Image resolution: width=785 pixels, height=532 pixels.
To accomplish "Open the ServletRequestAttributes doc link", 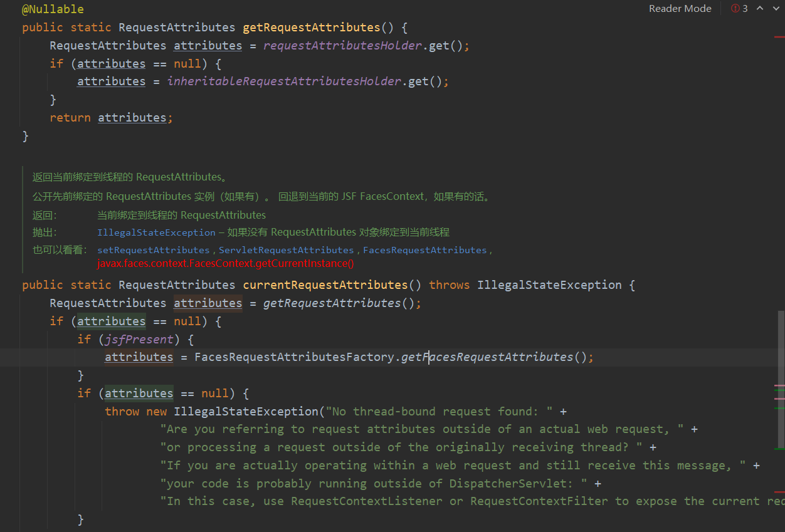I will pos(286,250).
